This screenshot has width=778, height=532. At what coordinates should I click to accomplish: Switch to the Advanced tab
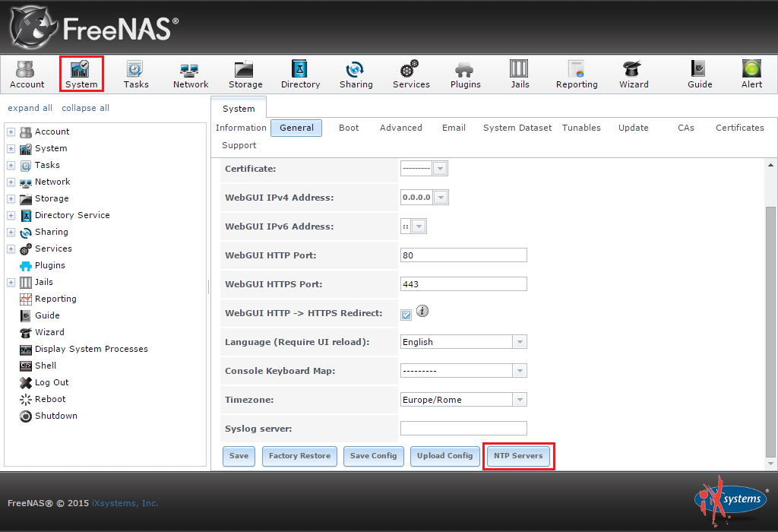click(400, 128)
